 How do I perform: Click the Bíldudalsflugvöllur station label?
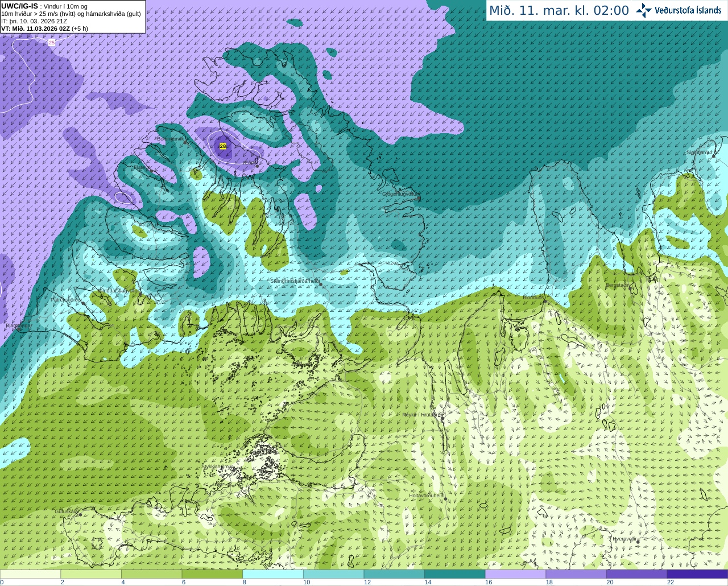[118, 290]
